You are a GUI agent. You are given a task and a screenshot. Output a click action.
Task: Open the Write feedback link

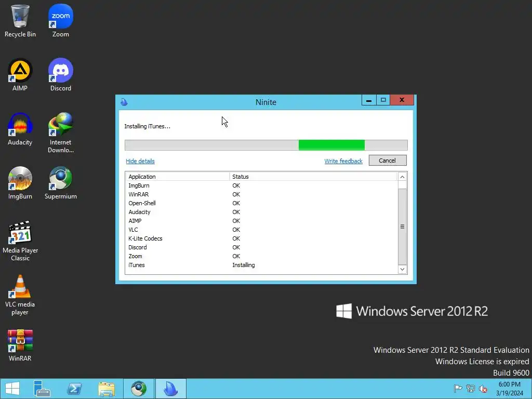click(x=343, y=161)
